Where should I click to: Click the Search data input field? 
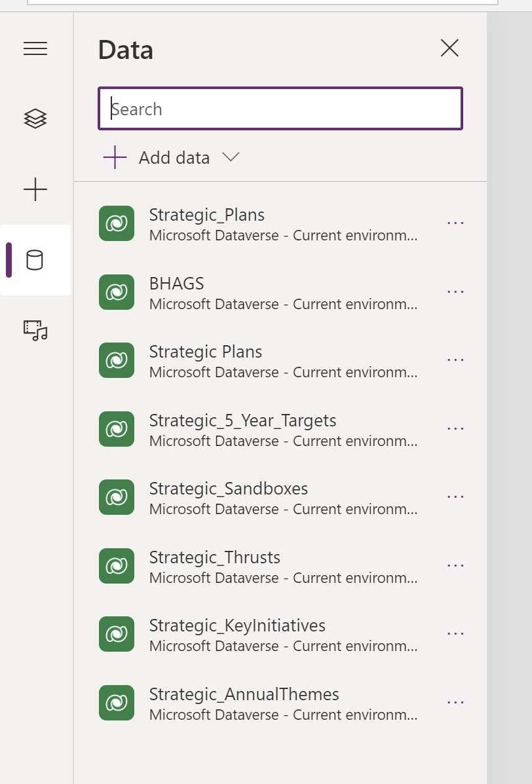[280, 109]
